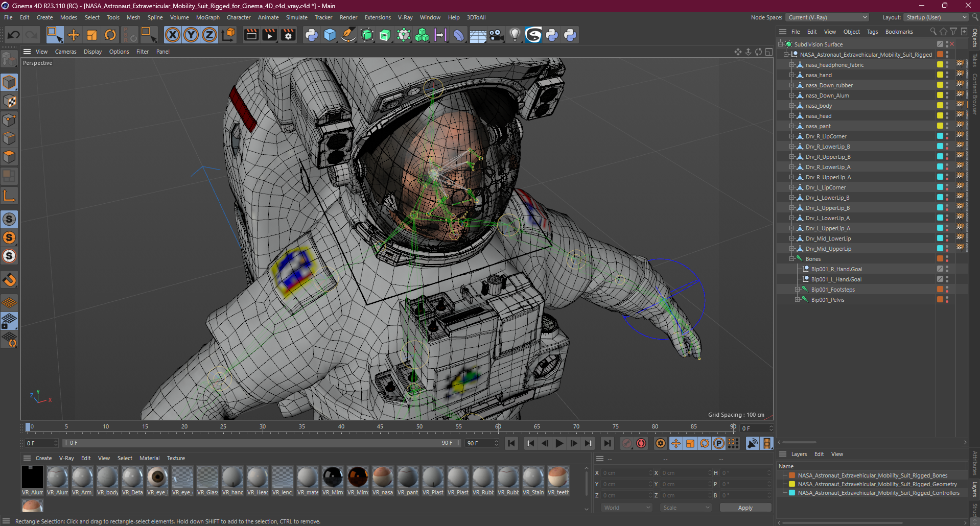The width and height of the screenshot is (980, 526).
Task: Collapse Subdivision Surface hierarchy
Action: tap(781, 44)
